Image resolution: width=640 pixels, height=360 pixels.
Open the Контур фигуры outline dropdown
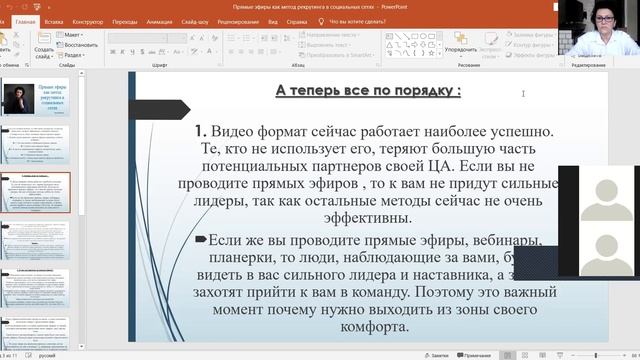[530, 45]
